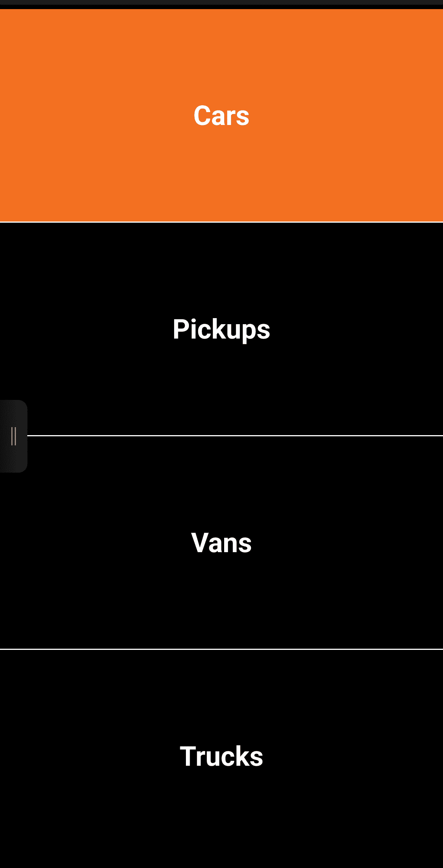Choose the Vans vehicle category
The image size is (443, 868).
click(221, 542)
